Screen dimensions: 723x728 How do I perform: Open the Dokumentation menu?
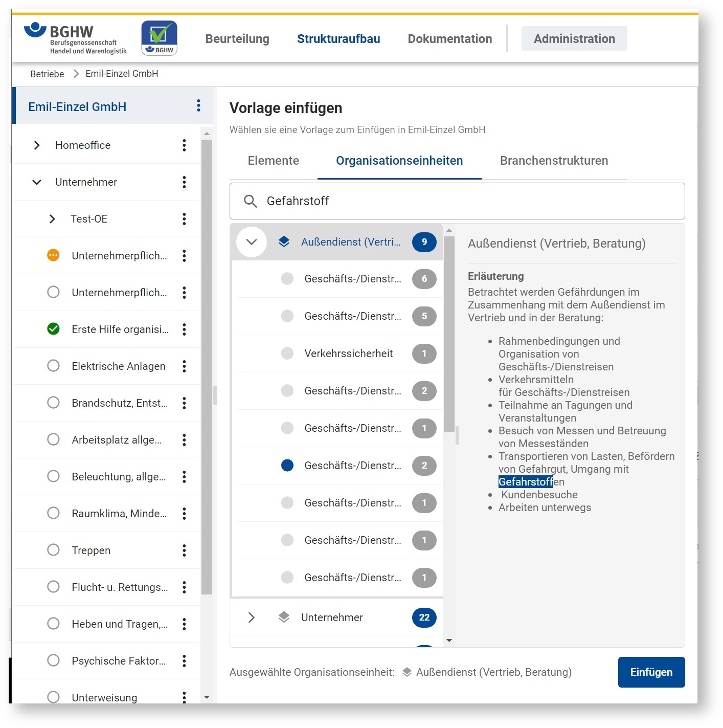449,39
